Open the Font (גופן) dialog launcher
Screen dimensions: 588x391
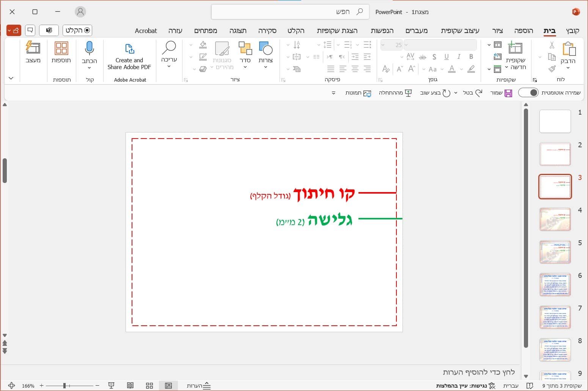point(380,80)
